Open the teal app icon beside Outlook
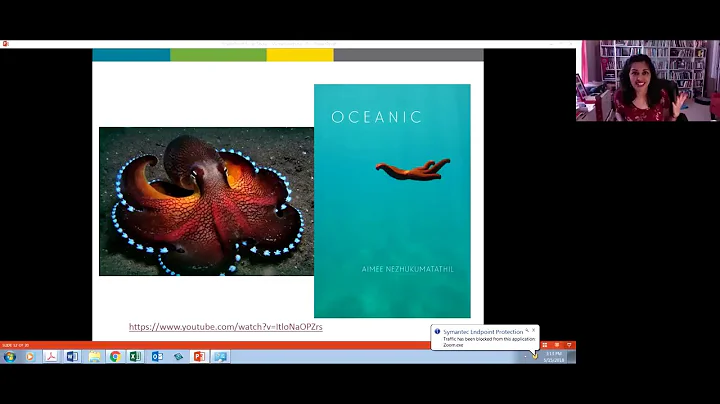The width and height of the screenshot is (720, 404). [x=178, y=357]
